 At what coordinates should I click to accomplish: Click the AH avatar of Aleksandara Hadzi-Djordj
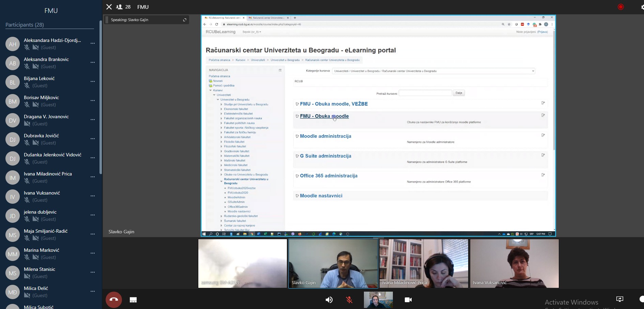13,44
